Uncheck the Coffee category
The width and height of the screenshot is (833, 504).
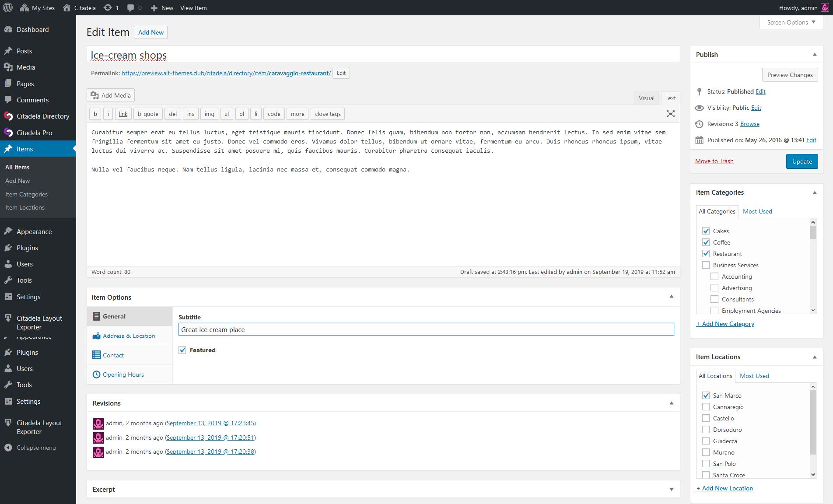pos(706,242)
